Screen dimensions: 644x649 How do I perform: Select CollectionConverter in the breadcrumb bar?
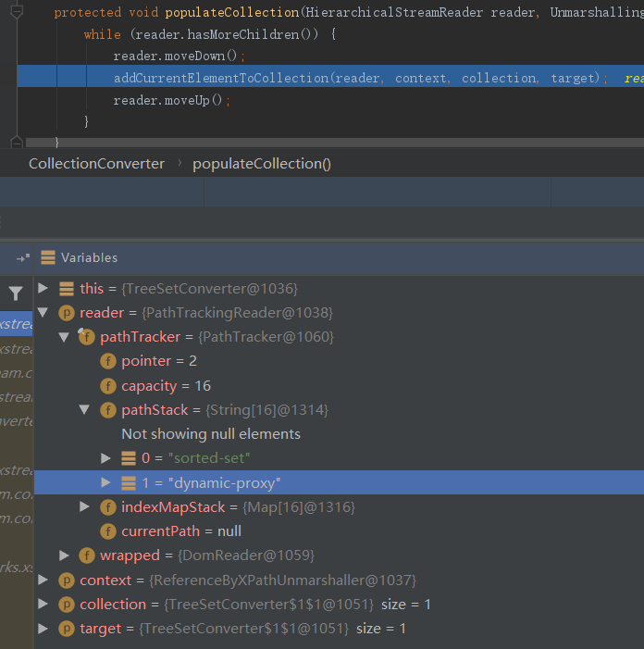pyautogui.click(x=96, y=163)
